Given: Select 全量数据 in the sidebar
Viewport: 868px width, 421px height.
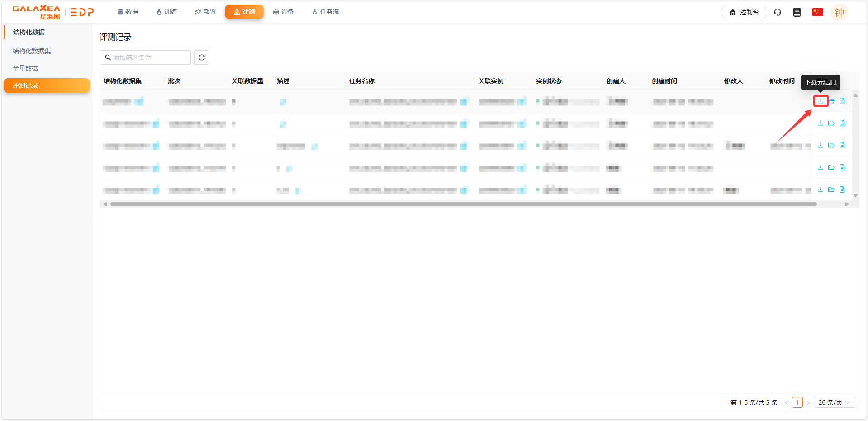Looking at the screenshot, I should tap(25, 68).
